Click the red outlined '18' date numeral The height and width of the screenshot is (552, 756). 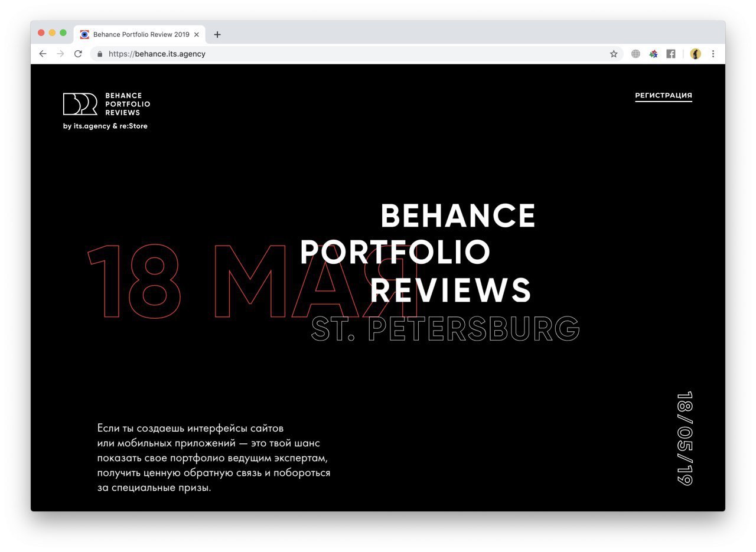[x=135, y=280]
